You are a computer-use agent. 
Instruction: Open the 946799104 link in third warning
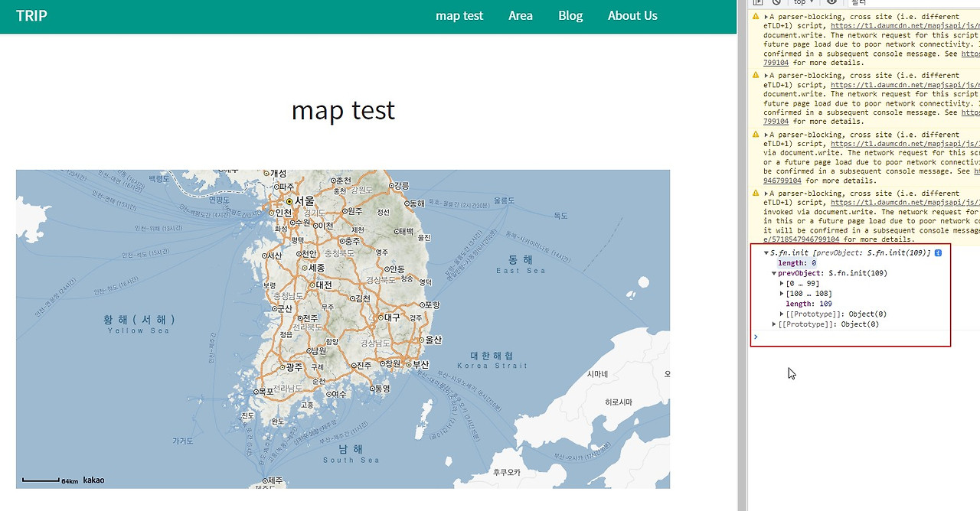point(782,181)
